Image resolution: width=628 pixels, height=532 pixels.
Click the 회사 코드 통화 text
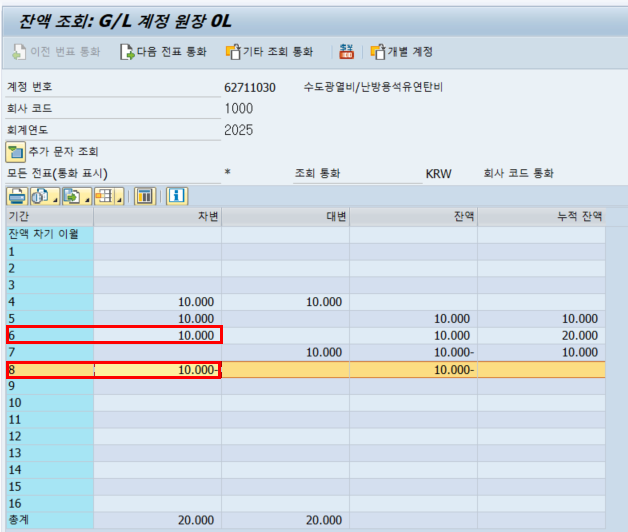coord(519,173)
